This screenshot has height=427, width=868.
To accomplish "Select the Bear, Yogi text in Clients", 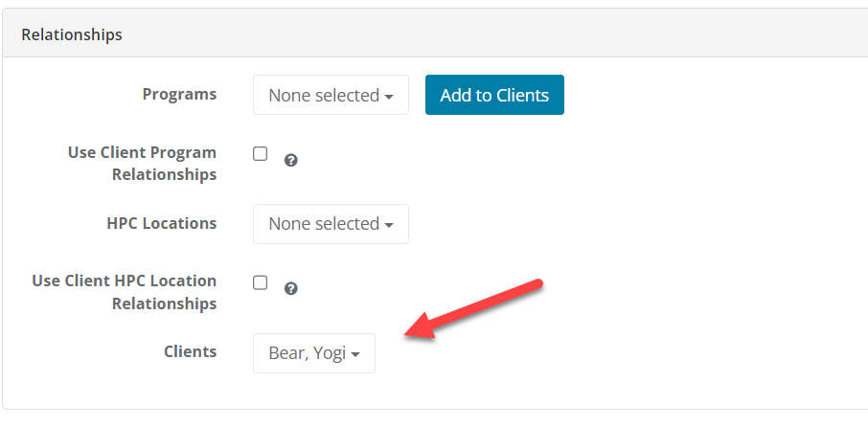I will 307,353.
